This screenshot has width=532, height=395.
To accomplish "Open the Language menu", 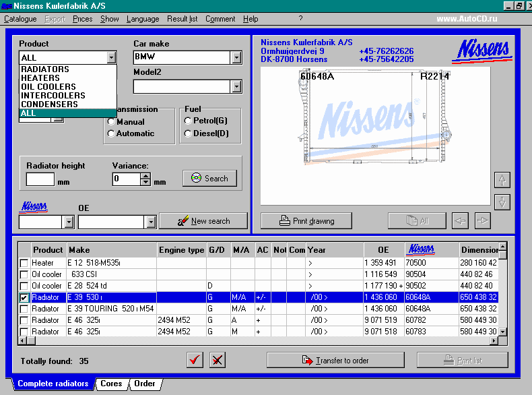I will pos(143,19).
